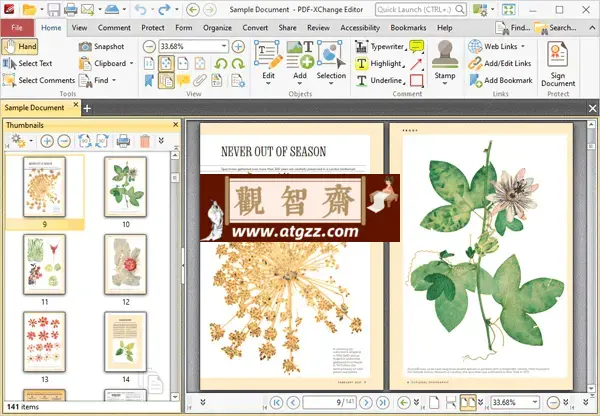Select the Arrow drawing tool
This screenshot has height=416, width=600.
pyautogui.click(x=417, y=64)
